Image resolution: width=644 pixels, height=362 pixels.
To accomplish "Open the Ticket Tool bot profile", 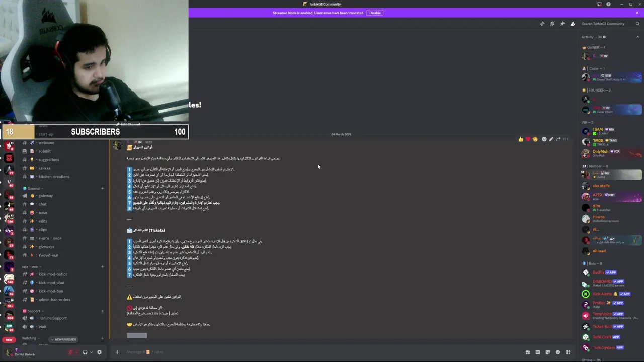I will coord(612,326).
